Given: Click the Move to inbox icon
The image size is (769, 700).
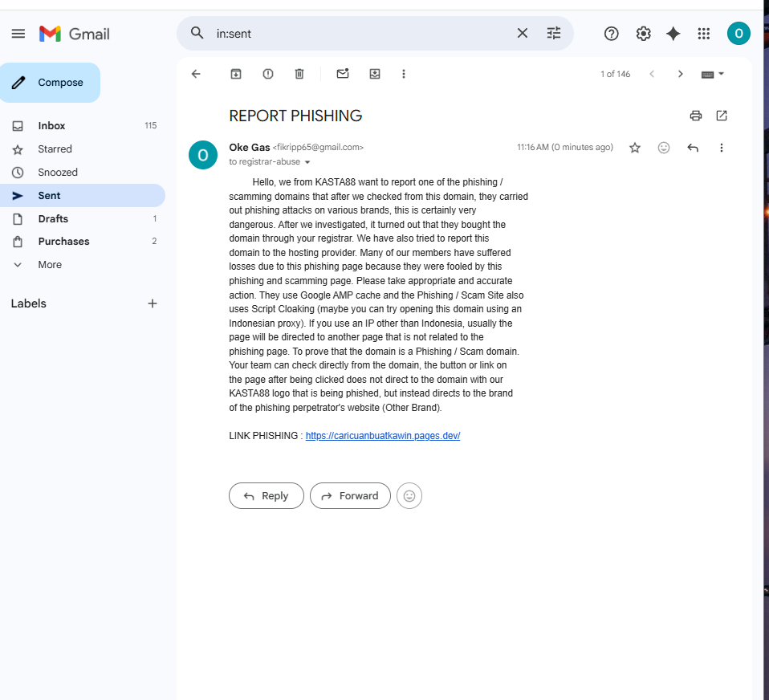Looking at the screenshot, I should click(x=375, y=74).
